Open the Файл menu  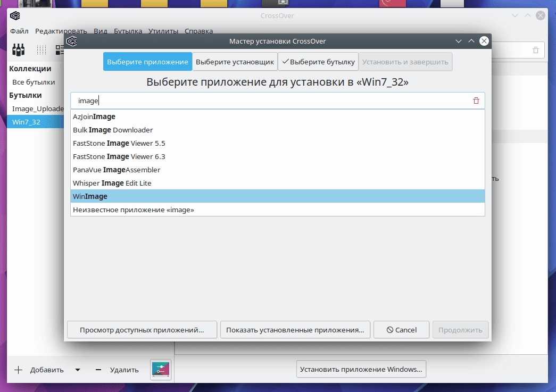tap(19, 31)
